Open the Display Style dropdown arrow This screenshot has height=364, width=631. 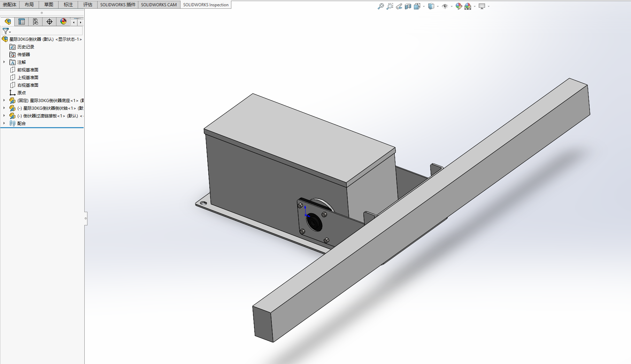(x=438, y=6)
